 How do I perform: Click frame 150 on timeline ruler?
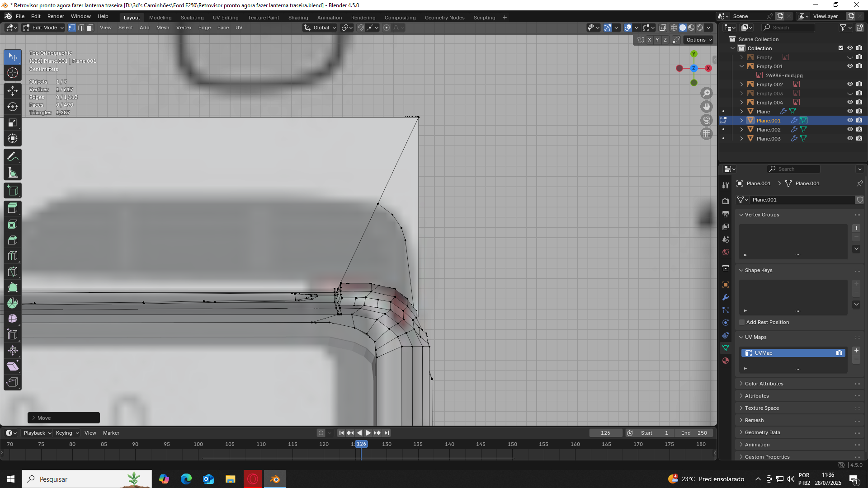coord(512,444)
